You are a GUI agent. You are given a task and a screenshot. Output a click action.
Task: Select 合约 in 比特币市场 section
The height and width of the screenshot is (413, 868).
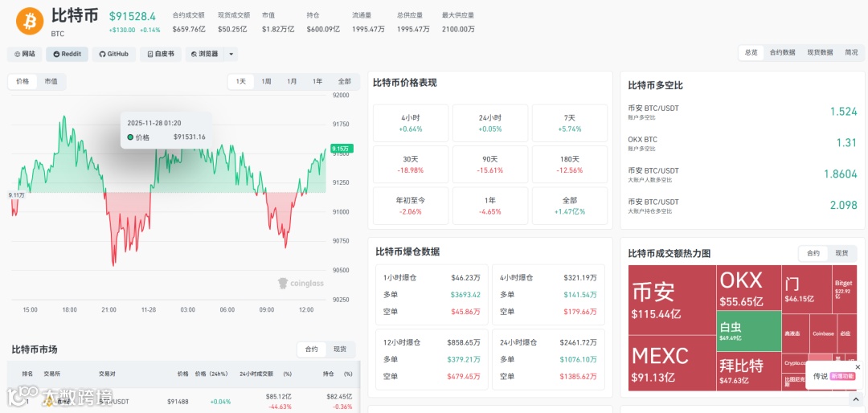(312, 350)
